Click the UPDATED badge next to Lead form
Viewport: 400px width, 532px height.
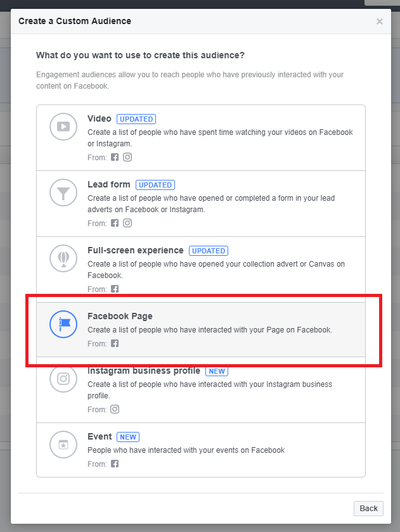[x=155, y=184]
